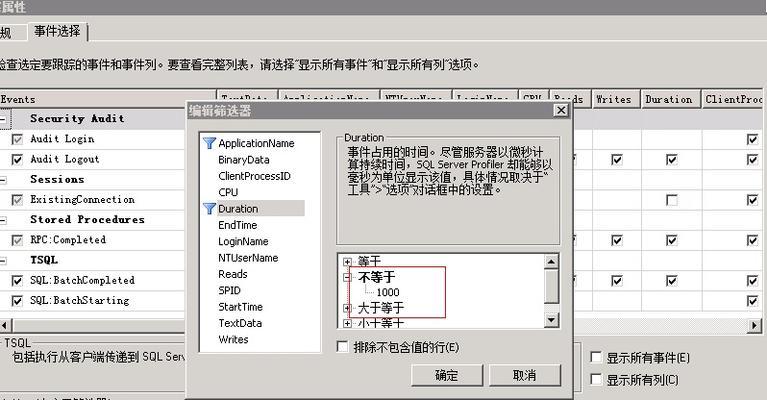Select SPID in filter list
The height and width of the screenshot is (400, 767).
click(229, 290)
